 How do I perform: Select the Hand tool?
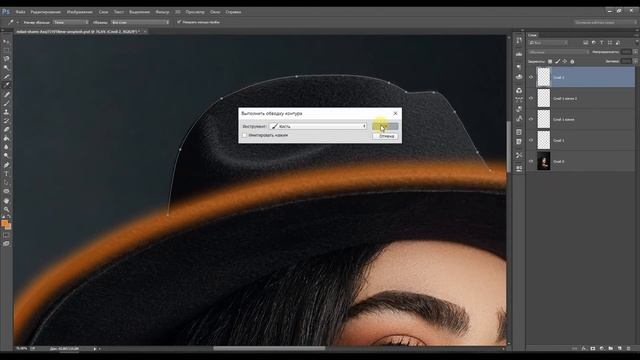6,200
